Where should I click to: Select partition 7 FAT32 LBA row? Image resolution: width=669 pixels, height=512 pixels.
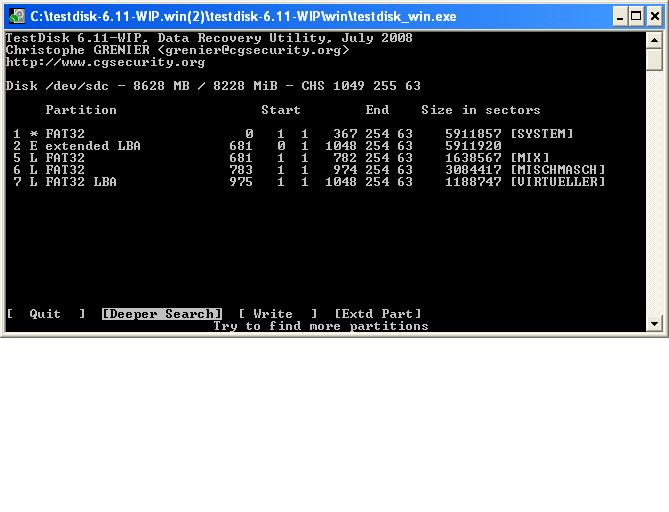pos(309,182)
